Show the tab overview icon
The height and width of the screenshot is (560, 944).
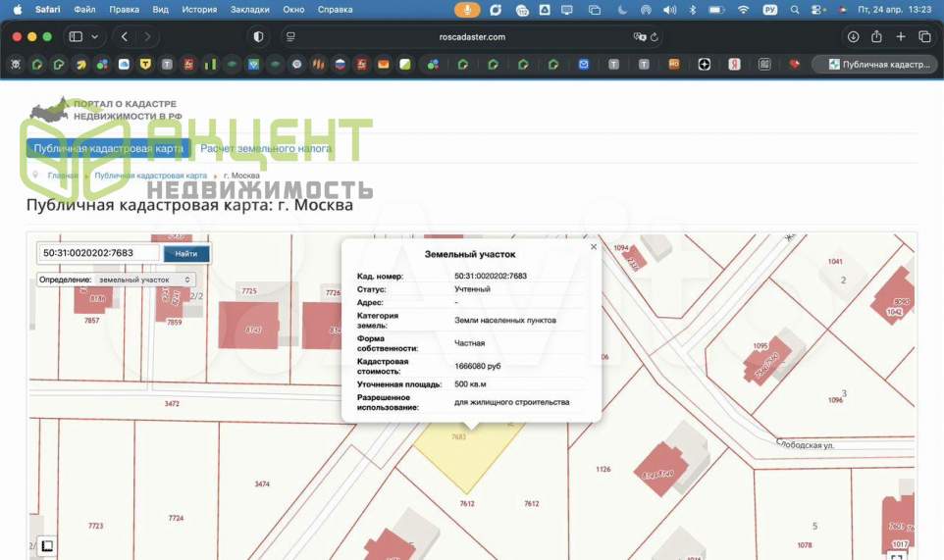click(924, 36)
